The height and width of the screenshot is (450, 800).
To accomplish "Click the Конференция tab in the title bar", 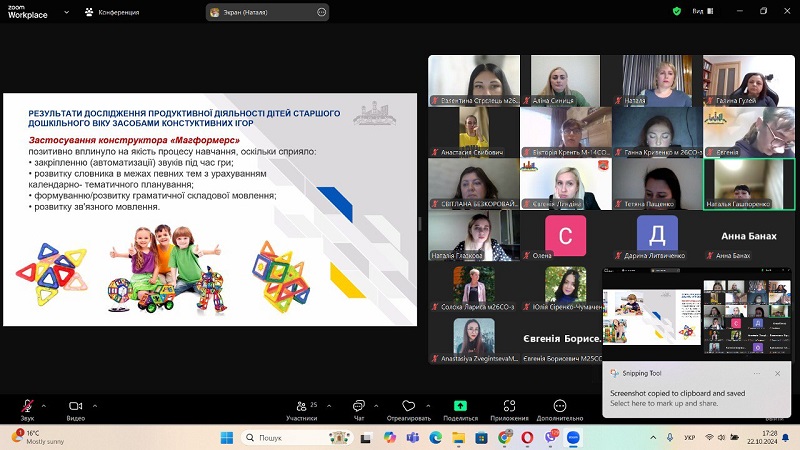I will tap(112, 12).
